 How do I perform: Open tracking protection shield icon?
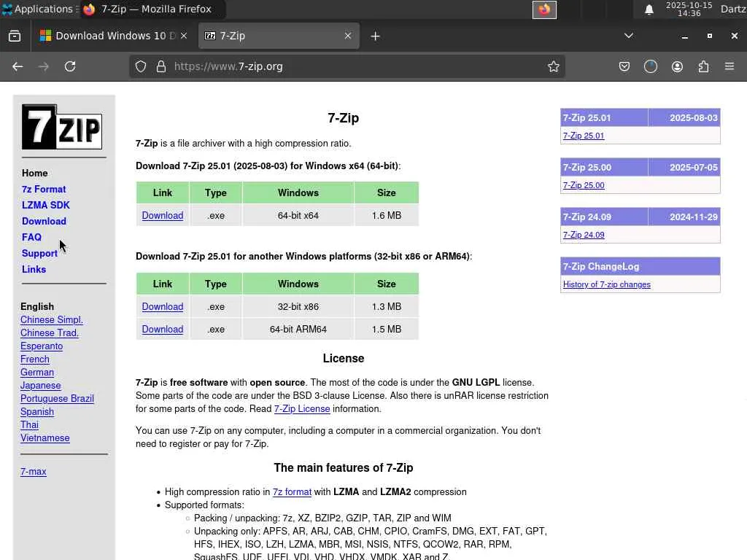pyautogui.click(x=141, y=66)
